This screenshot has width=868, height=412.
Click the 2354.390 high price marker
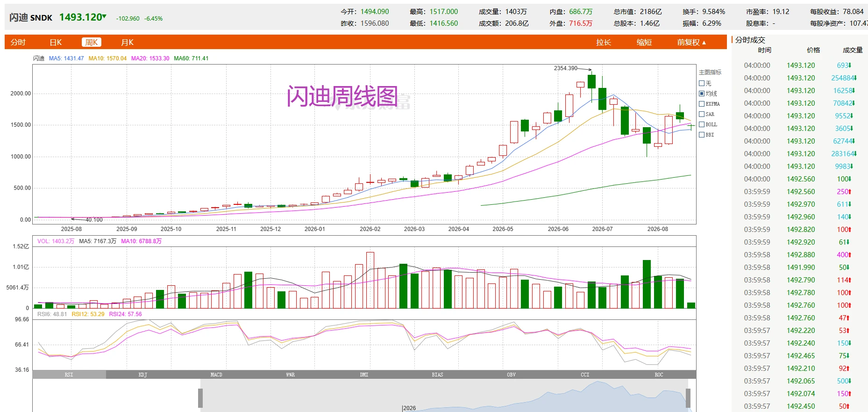click(566, 68)
